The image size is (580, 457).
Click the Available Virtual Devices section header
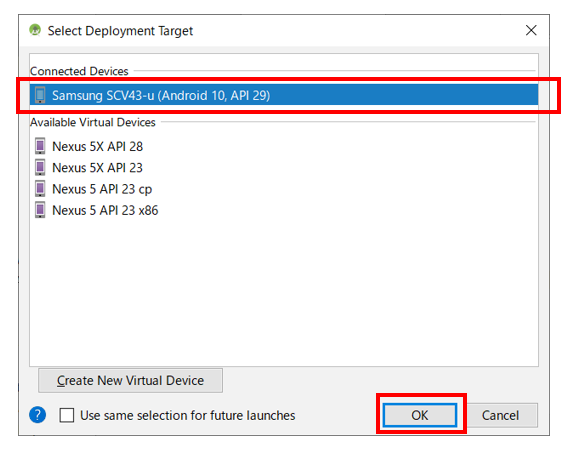pos(93,122)
